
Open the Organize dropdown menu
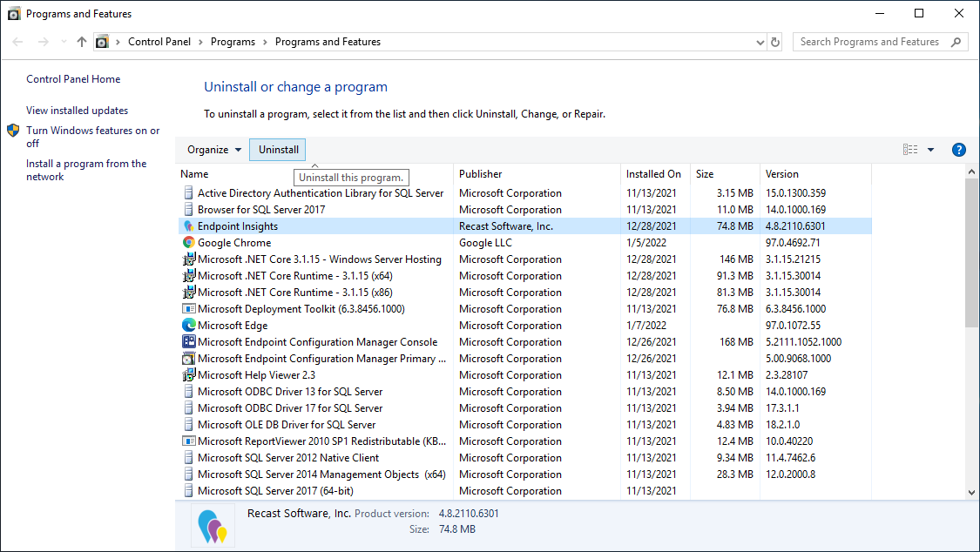[x=213, y=150]
